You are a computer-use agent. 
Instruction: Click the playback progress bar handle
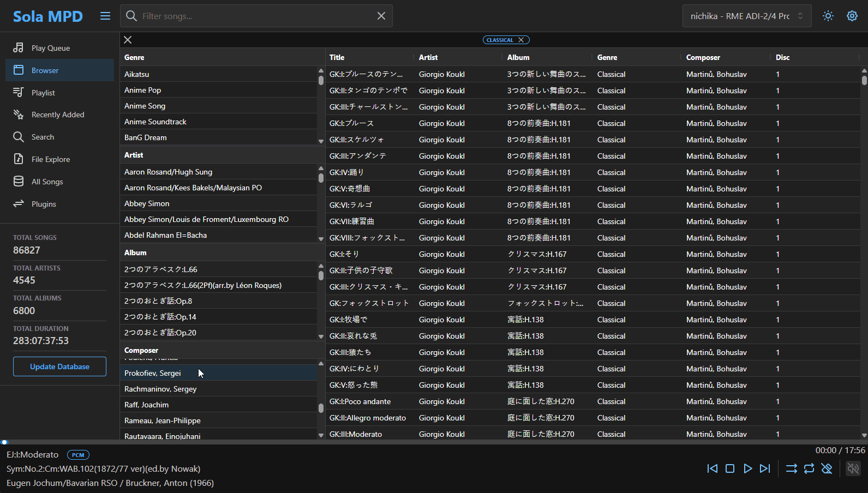(x=4, y=442)
